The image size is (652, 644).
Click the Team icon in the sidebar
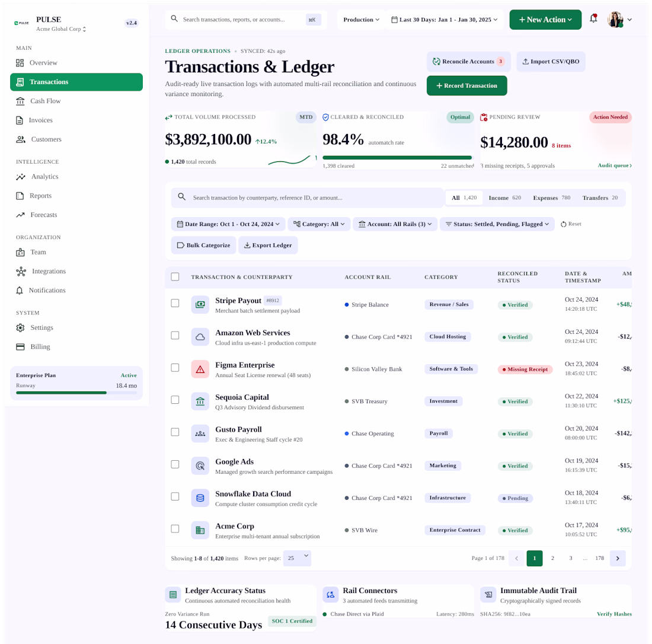pos(20,253)
